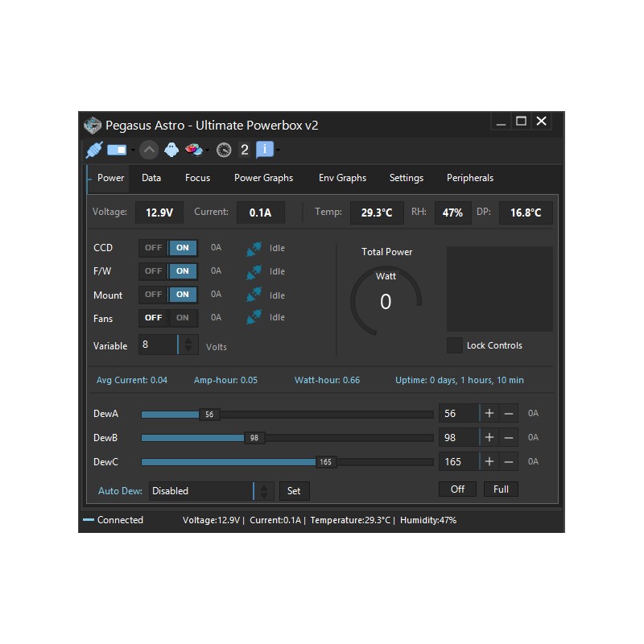Maximize the Powerbox window
Image resolution: width=644 pixels, height=644 pixels.
click(521, 122)
